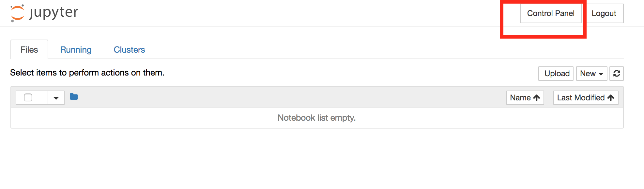Viewport: 644px width, 189px height.
Task: Switch to the Clusters tab
Action: pyautogui.click(x=129, y=50)
